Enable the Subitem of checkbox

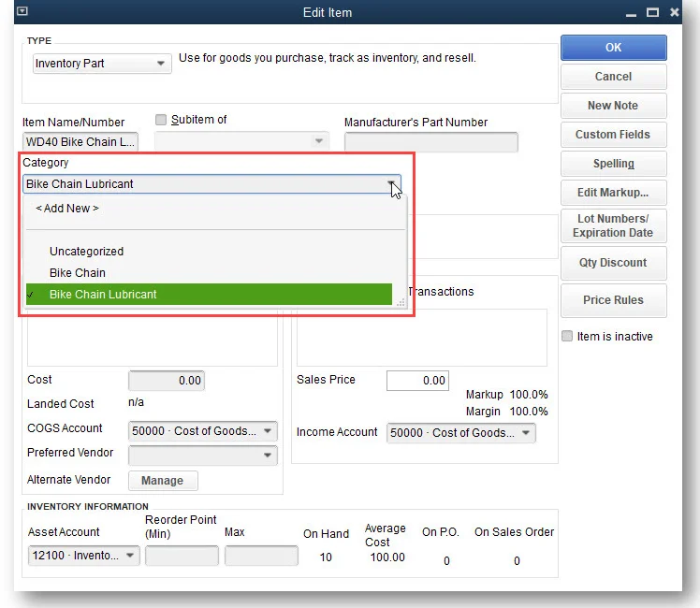point(161,120)
